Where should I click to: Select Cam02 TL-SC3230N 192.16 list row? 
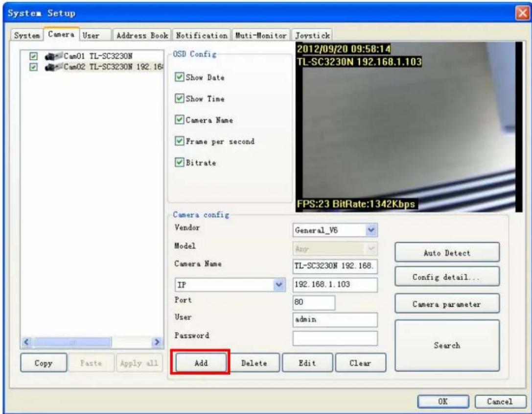(x=114, y=67)
